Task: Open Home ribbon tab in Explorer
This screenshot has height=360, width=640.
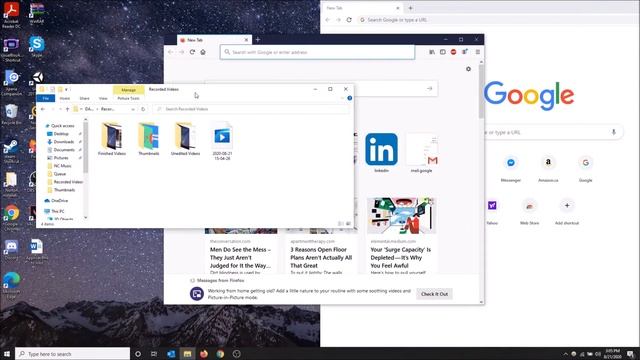Action: click(64, 98)
